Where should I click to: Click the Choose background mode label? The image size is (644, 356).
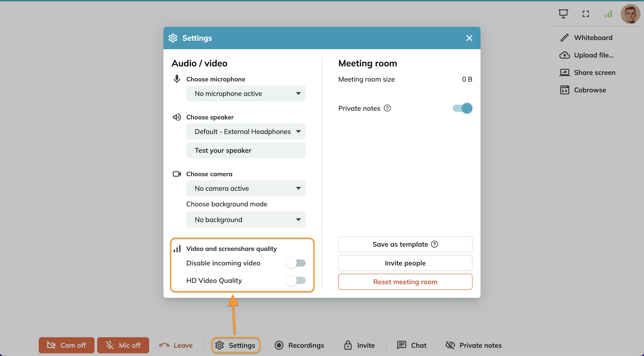[x=227, y=204]
